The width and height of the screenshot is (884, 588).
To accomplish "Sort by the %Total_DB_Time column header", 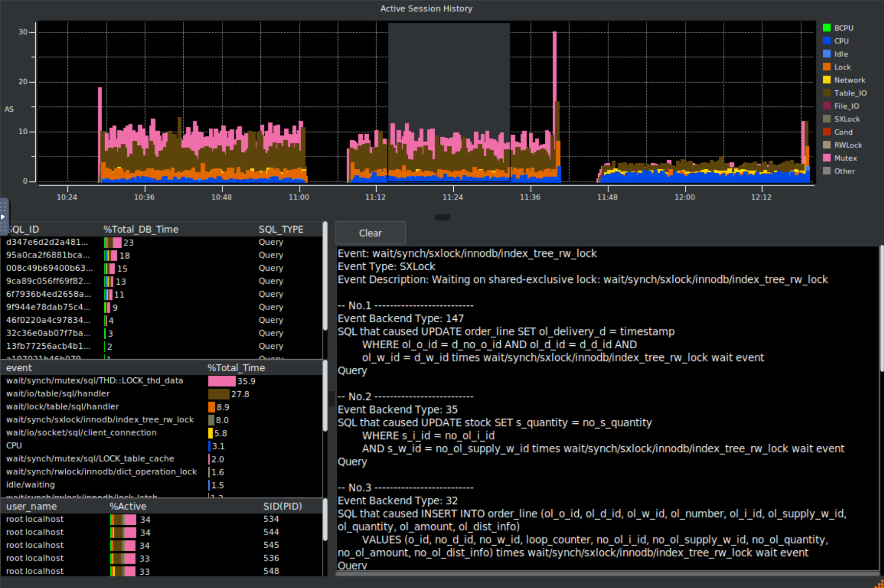I will pyautogui.click(x=141, y=229).
